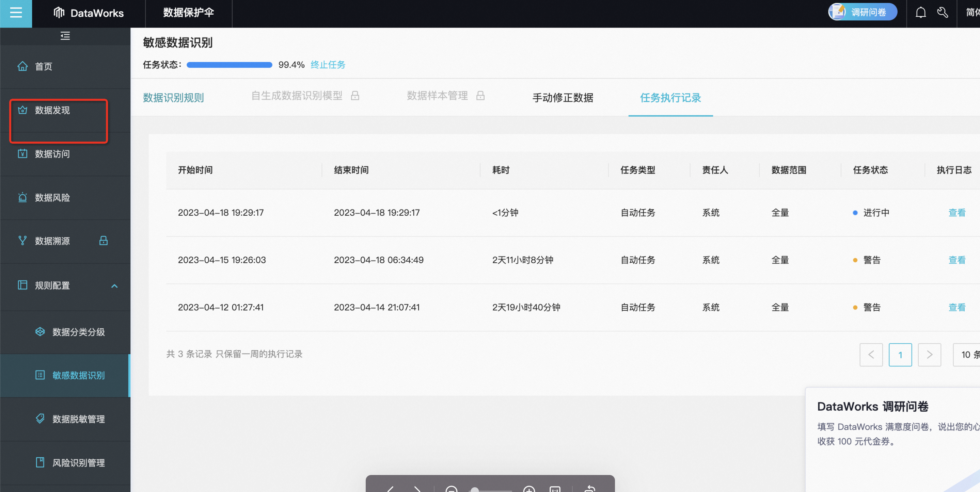Click 终止任务 link

(328, 65)
